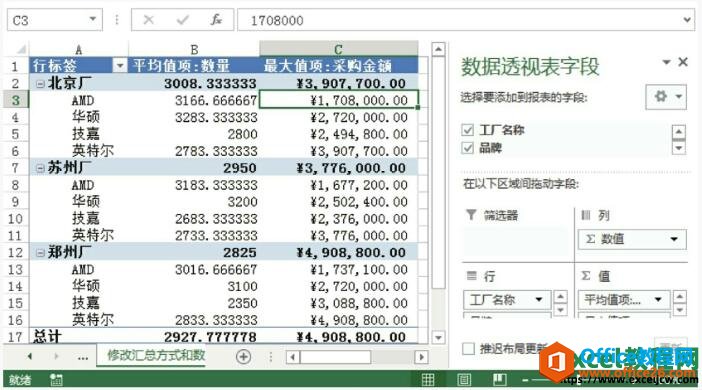This screenshot has height=390, width=702.
Task: Select column B header
Action: [x=194, y=49]
